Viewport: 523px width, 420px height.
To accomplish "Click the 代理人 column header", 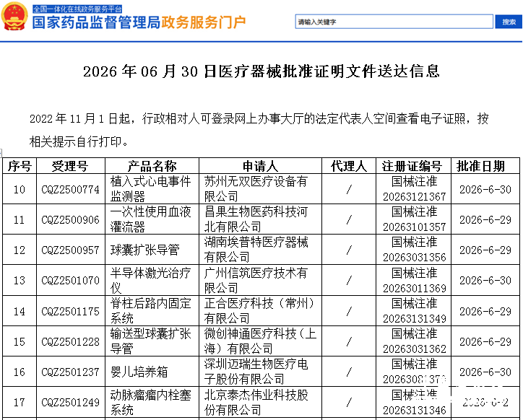I will coord(349,166).
